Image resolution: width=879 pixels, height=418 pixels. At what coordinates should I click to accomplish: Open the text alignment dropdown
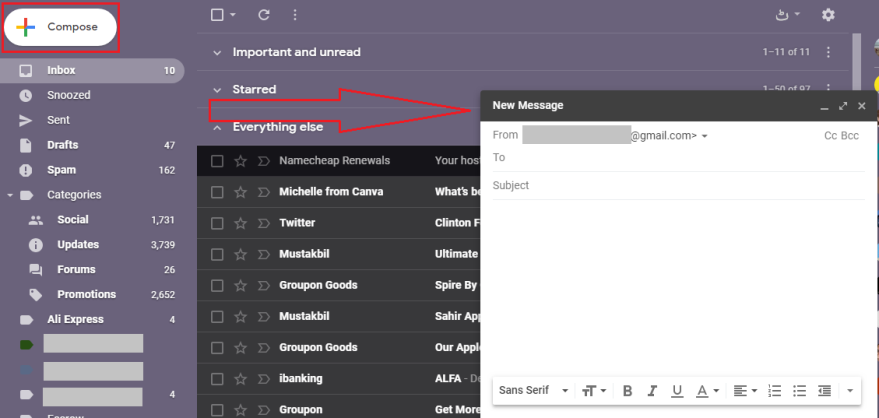point(746,391)
